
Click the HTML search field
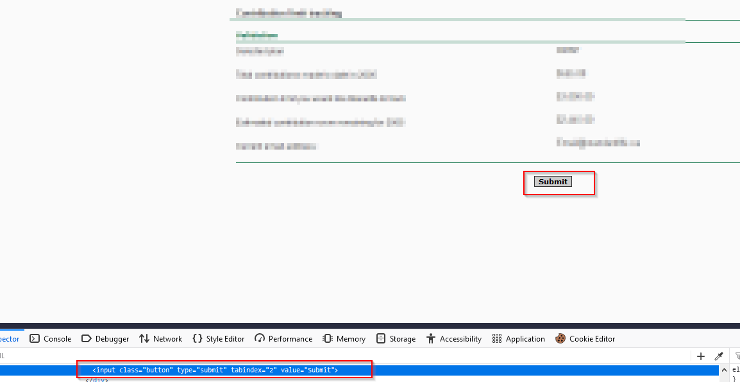tap(345, 357)
